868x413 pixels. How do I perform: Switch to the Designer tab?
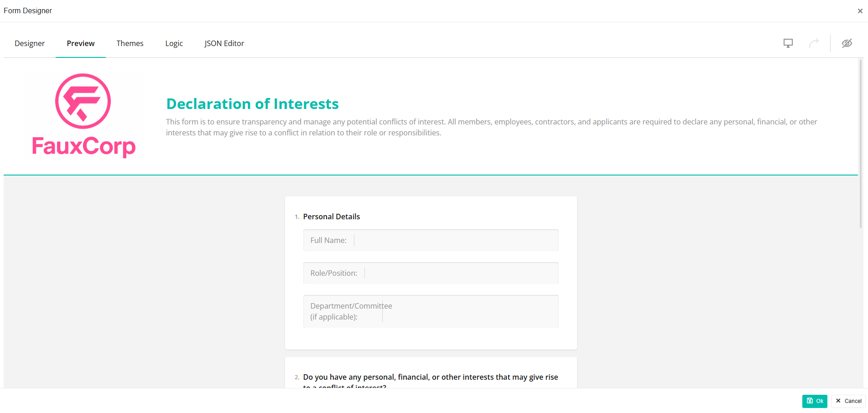[30, 43]
